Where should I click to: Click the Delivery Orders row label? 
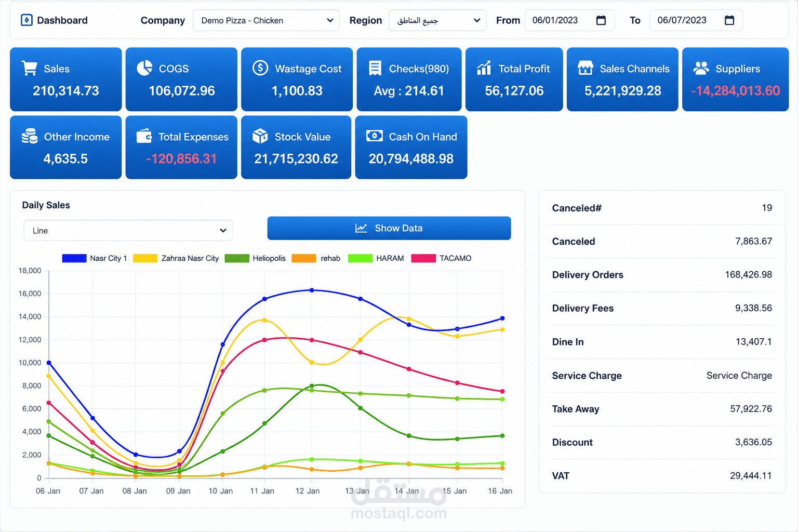pos(588,275)
